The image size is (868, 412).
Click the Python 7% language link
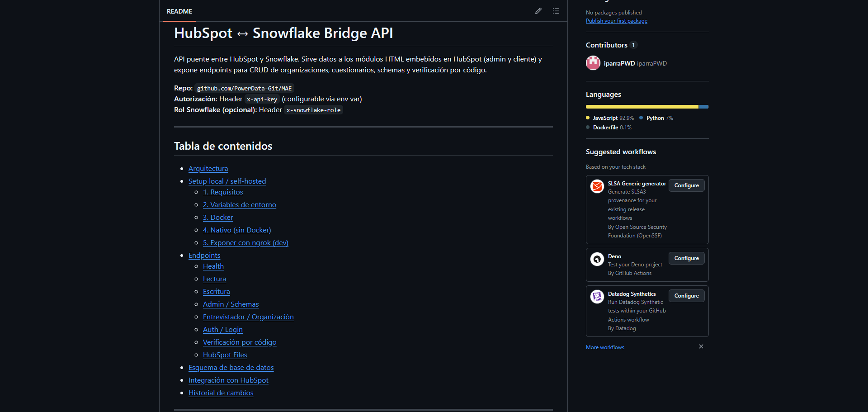point(656,118)
